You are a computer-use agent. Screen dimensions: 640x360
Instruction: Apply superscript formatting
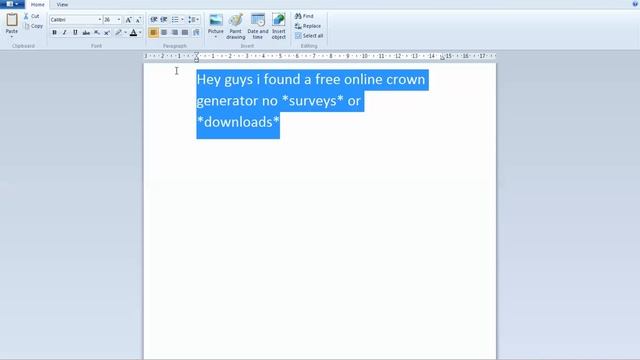[107, 32]
